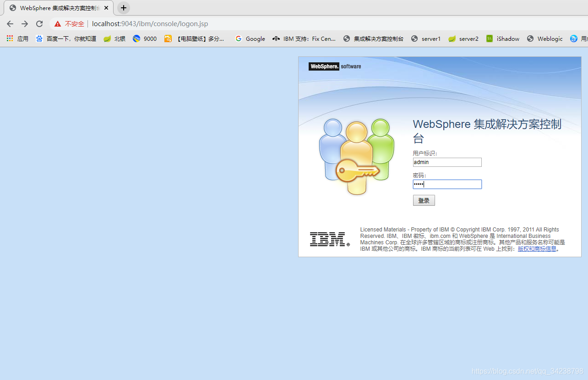Open a new browser tab
Viewport: 588px width, 380px height.
[x=124, y=8]
